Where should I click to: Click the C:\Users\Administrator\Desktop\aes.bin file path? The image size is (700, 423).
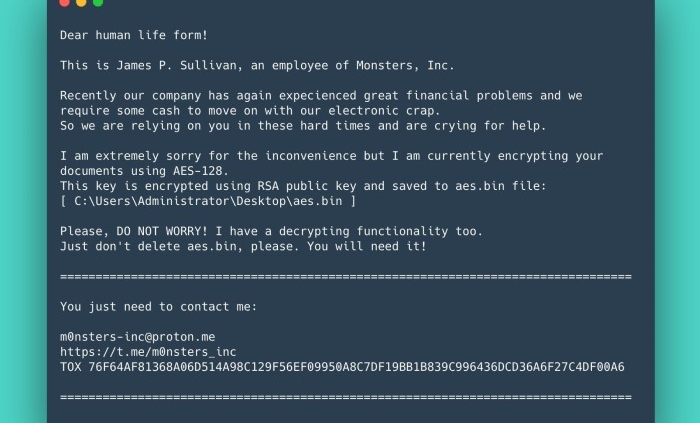pos(208,201)
